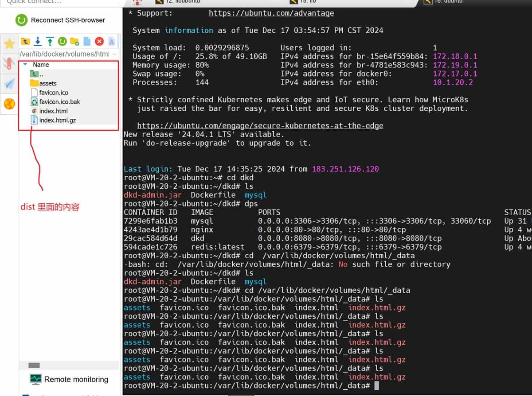Click container ID 594cade1c726
This screenshot has width=532, height=396.
[150, 247]
